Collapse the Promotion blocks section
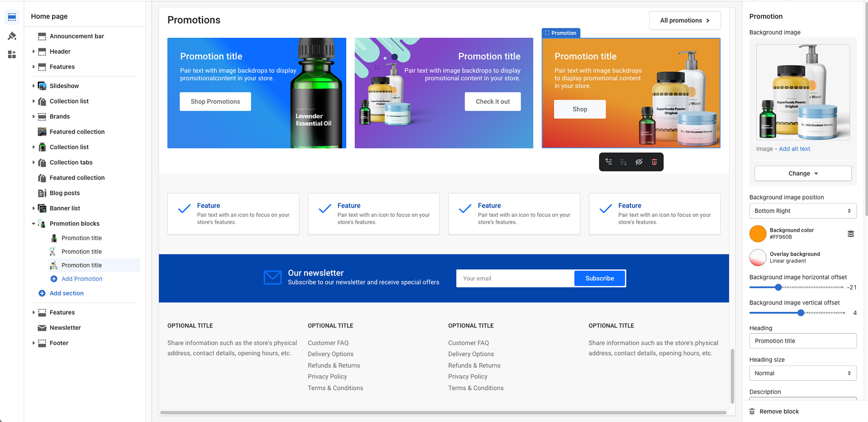 [33, 223]
